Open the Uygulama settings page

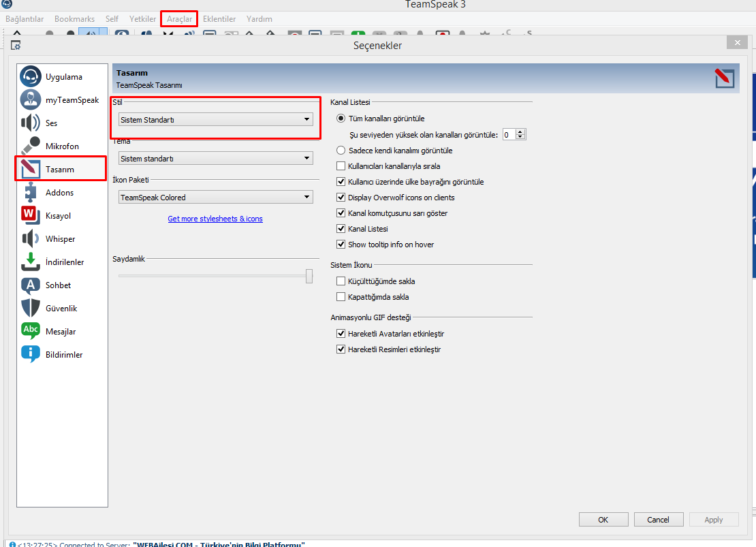coord(62,77)
